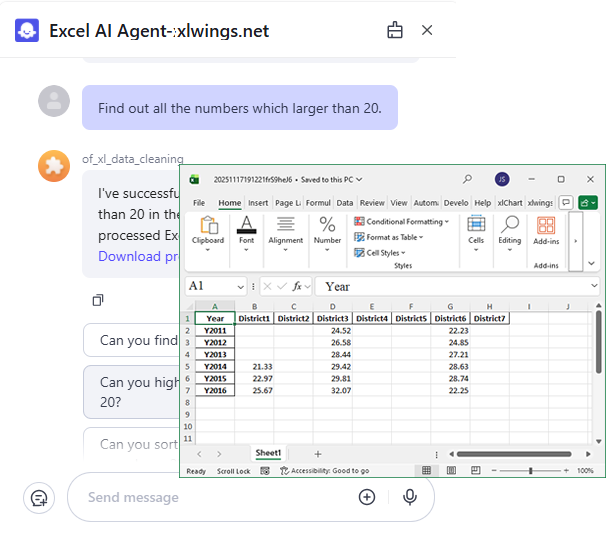Image resolution: width=606 pixels, height=533 pixels.
Task: Click the vertical scrollbar thumb in Excel
Action: (598, 341)
